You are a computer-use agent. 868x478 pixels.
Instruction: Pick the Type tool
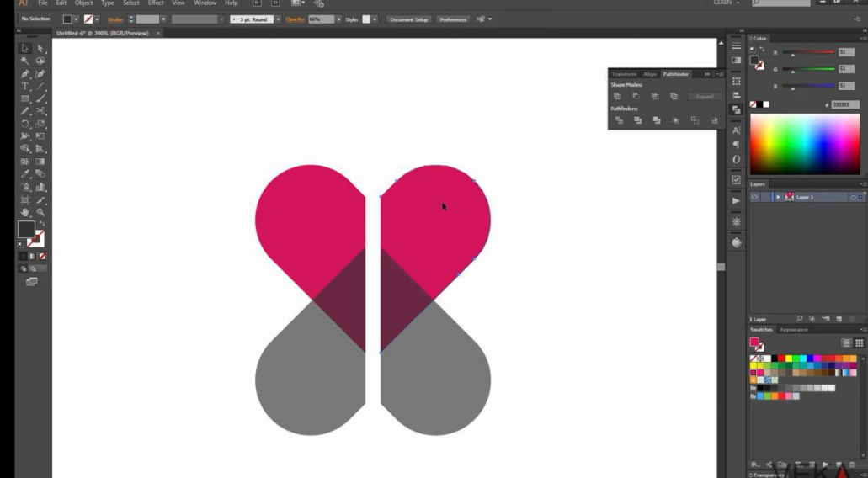25,87
